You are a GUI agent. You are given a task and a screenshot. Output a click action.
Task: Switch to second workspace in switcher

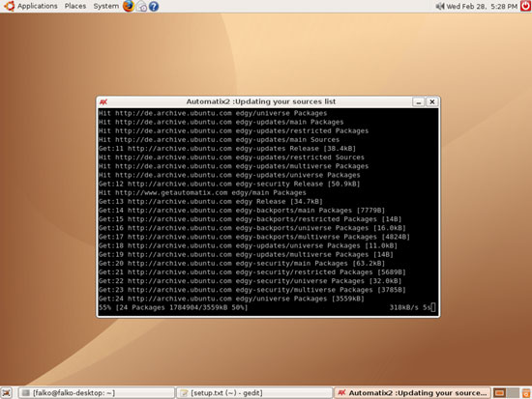tap(513, 393)
